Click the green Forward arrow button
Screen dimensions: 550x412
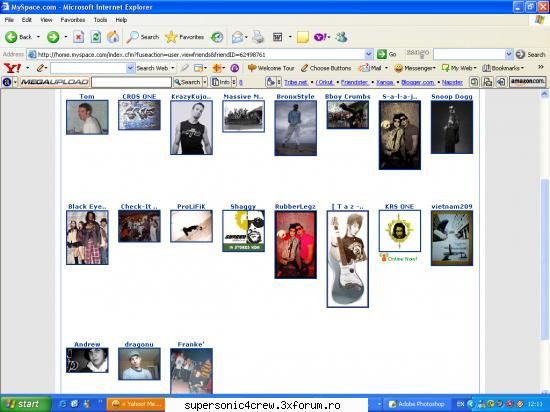53,37
